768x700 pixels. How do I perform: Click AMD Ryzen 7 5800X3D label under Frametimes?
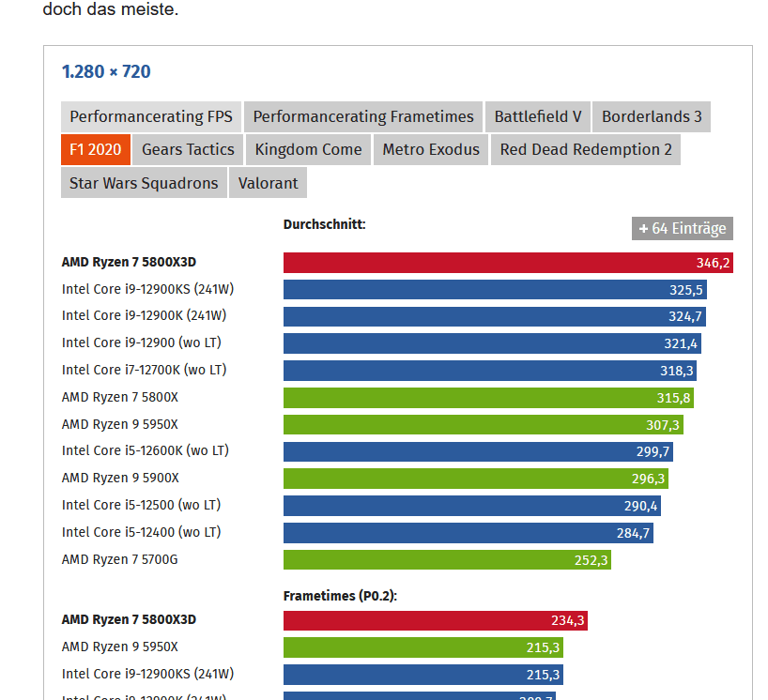(x=129, y=619)
